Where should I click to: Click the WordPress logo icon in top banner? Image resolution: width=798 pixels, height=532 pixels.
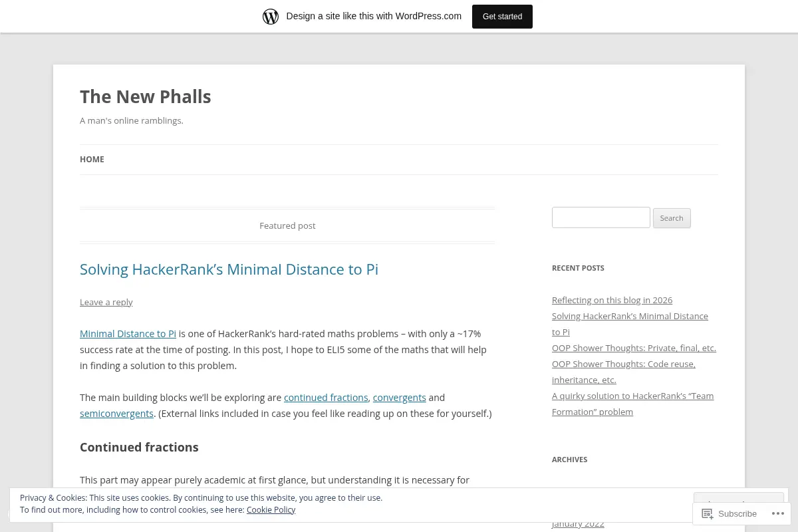(271, 17)
